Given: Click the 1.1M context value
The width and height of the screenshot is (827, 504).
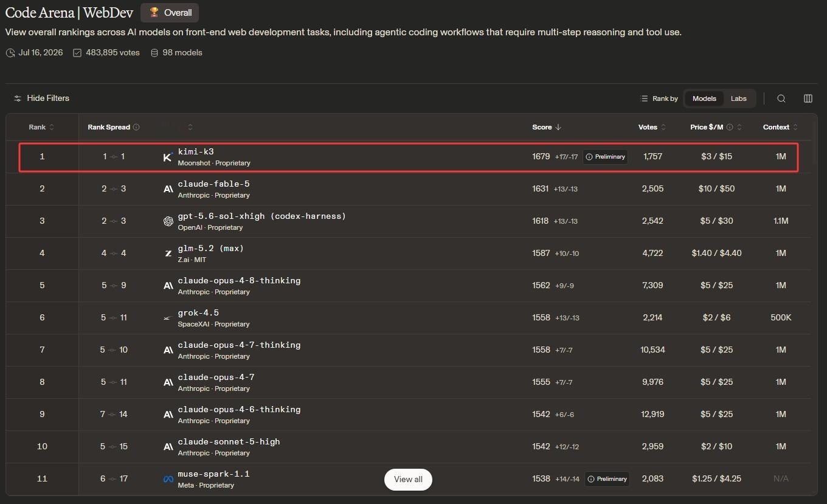Looking at the screenshot, I should pos(781,221).
